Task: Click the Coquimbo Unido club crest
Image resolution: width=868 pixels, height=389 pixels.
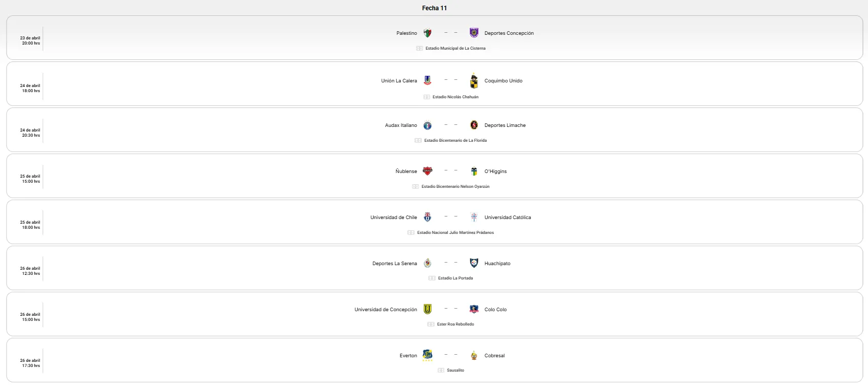Action: (x=474, y=81)
